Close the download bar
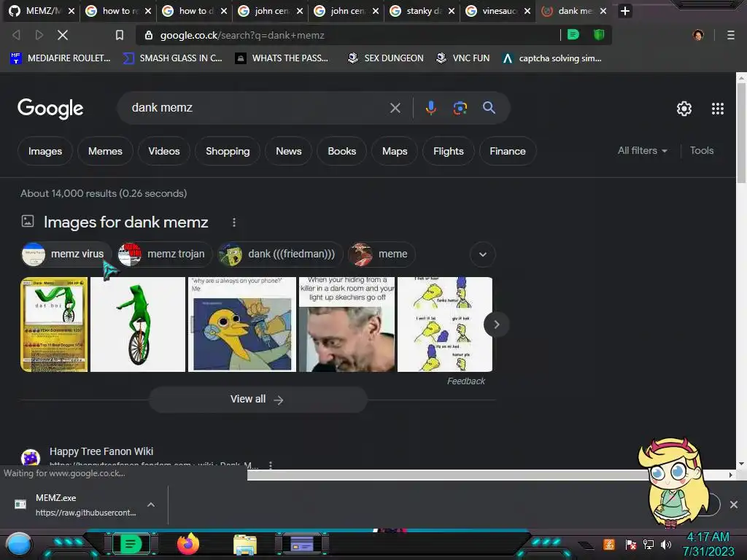 coord(734,505)
